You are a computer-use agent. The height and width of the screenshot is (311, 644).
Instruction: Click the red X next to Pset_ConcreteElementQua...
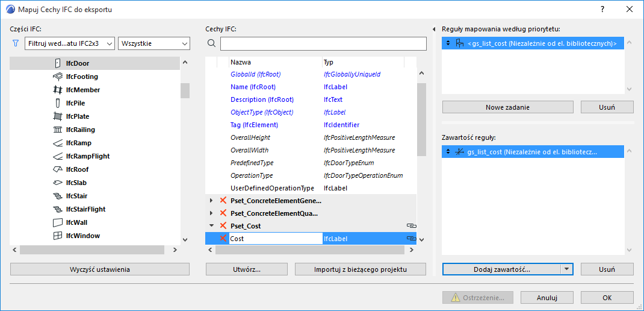223,213
